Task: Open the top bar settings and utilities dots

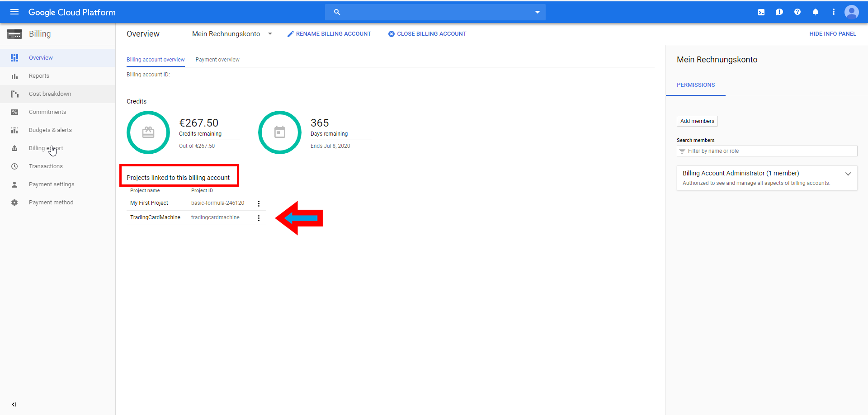Action: pyautogui.click(x=834, y=12)
